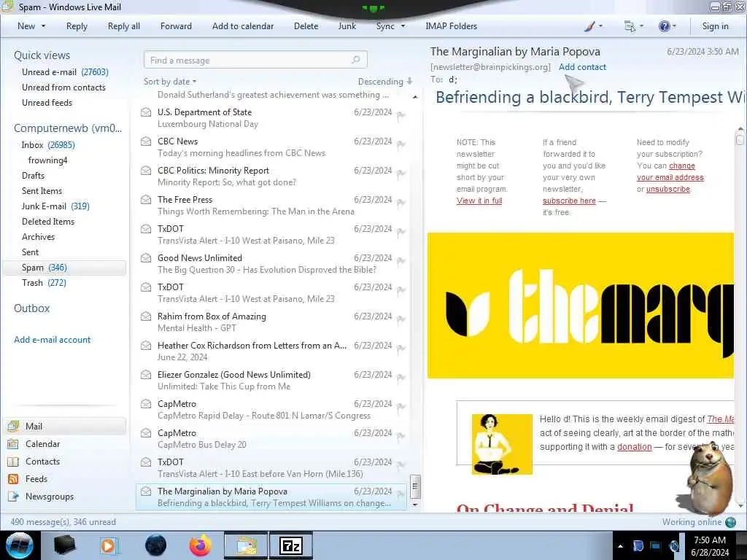Open the Feeds RSS icon
747x560 pixels.
[x=13, y=479]
